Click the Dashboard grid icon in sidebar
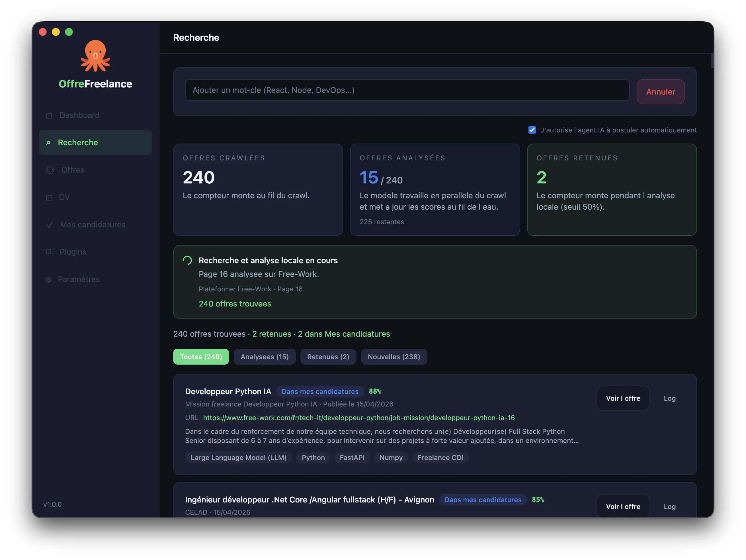 [x=49, y=116]
